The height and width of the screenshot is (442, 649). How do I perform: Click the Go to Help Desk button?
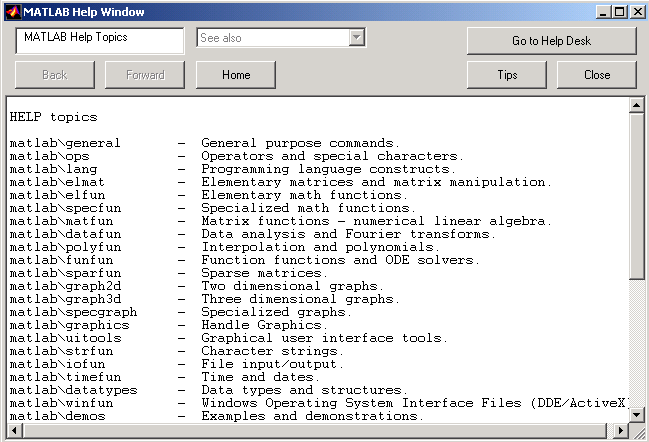551,41
